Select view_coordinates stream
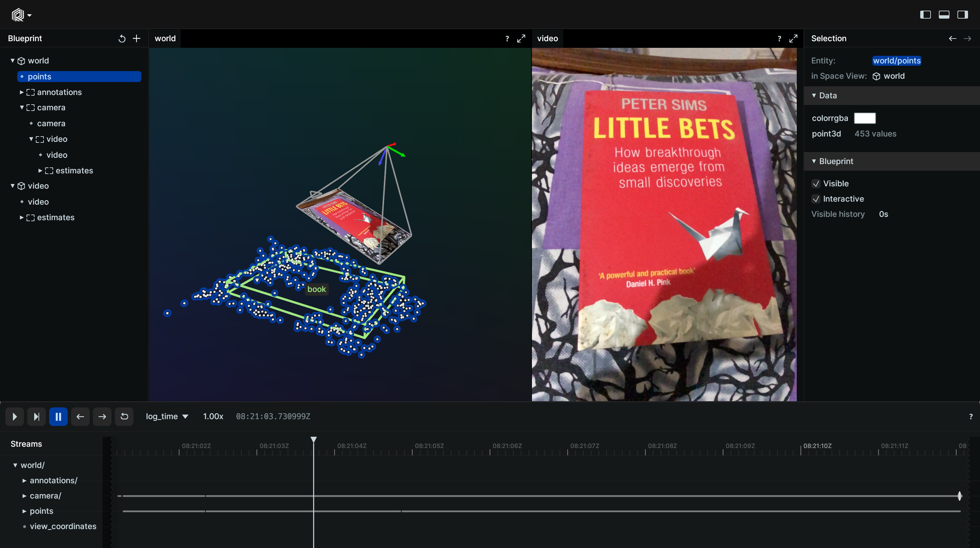 click(63, 526)
